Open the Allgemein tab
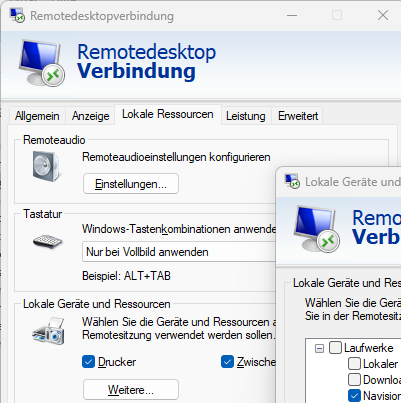This screenshot has height=403, width=401. coord(37,116)
